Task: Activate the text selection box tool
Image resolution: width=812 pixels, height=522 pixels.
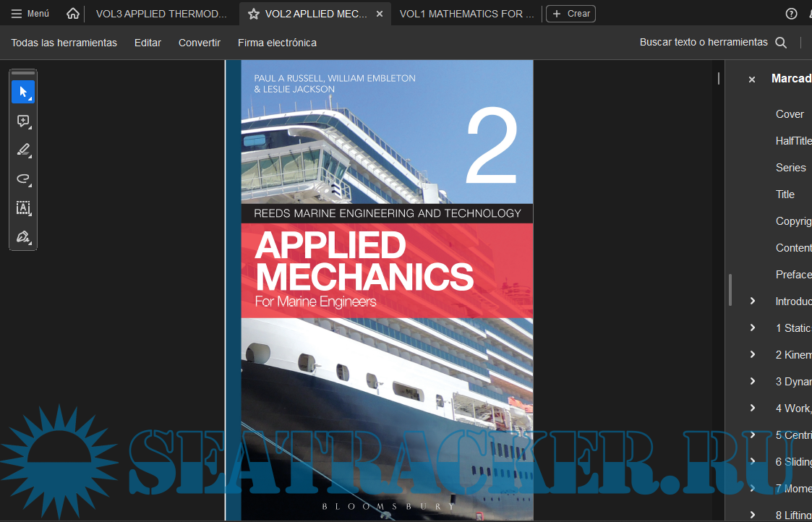Action: pos(23,208)
